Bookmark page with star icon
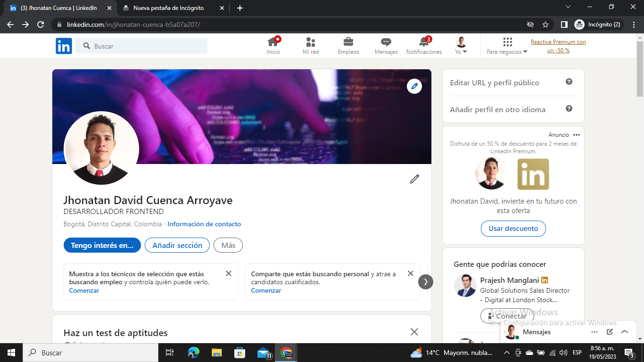This screenshot has height=362, width=644. pyautogui.click(x=545, y=25)
